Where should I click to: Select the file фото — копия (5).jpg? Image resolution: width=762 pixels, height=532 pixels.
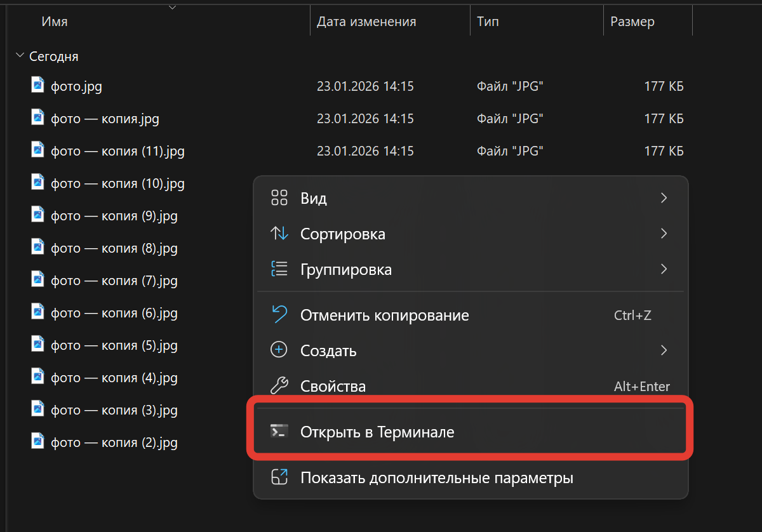pyautogui.click(x=114, y=346)
